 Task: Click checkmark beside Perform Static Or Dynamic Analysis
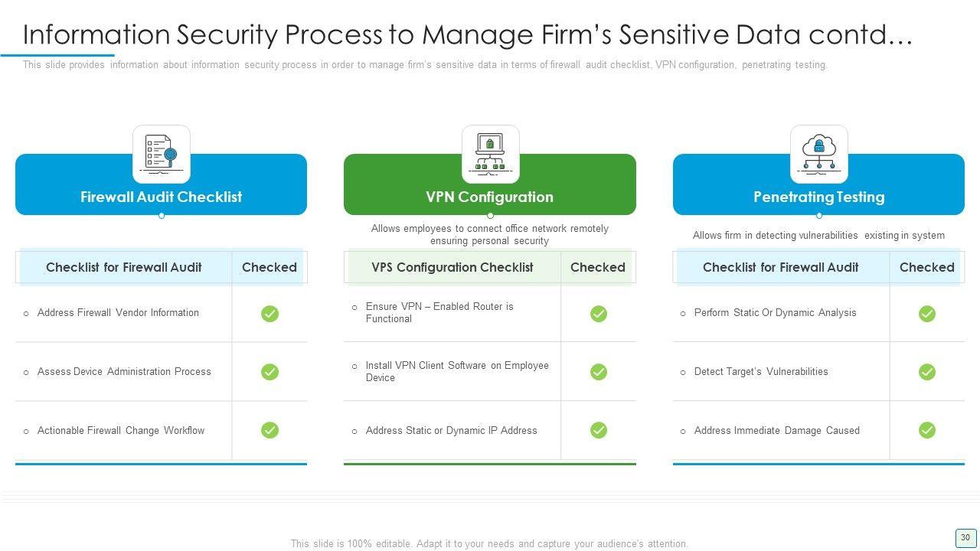927,314
